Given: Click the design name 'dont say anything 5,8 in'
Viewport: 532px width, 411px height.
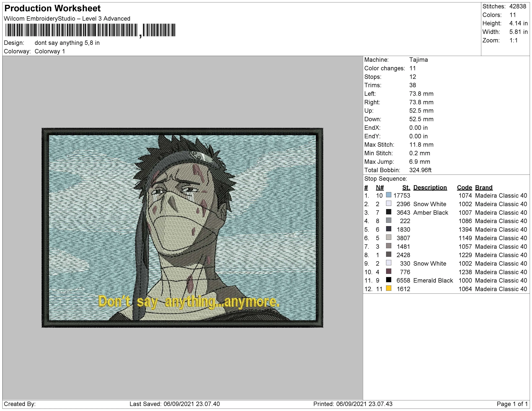Looking at the screenshot, I should click(67, 43).
